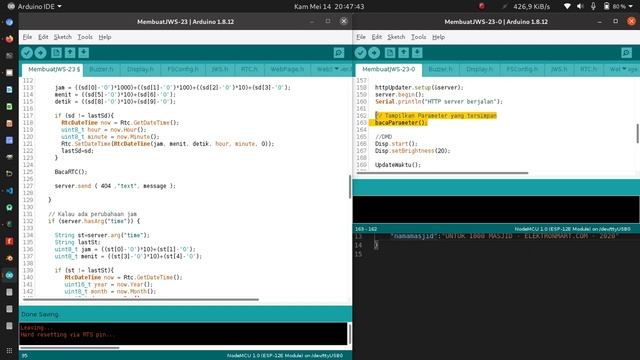Open File menu in MembuatJWS-23 window
640x360 pixels.
pyautogui.click(x=27, y=37)
